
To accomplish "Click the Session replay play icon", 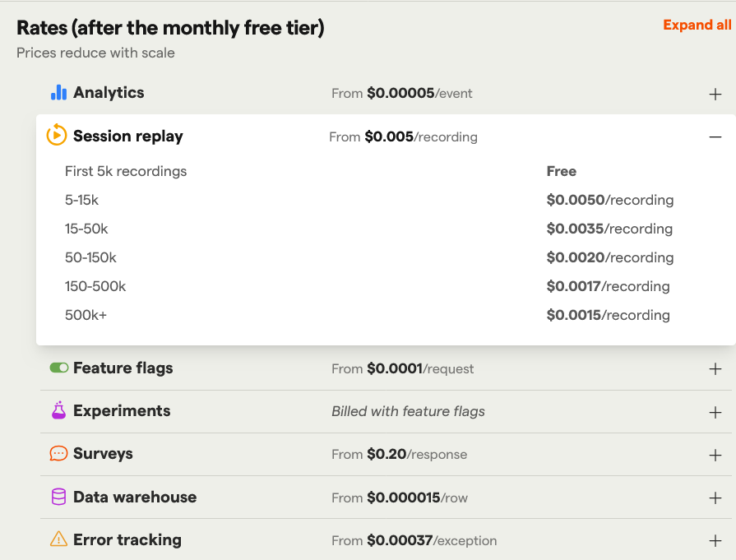I will click(x=55, y=136).
